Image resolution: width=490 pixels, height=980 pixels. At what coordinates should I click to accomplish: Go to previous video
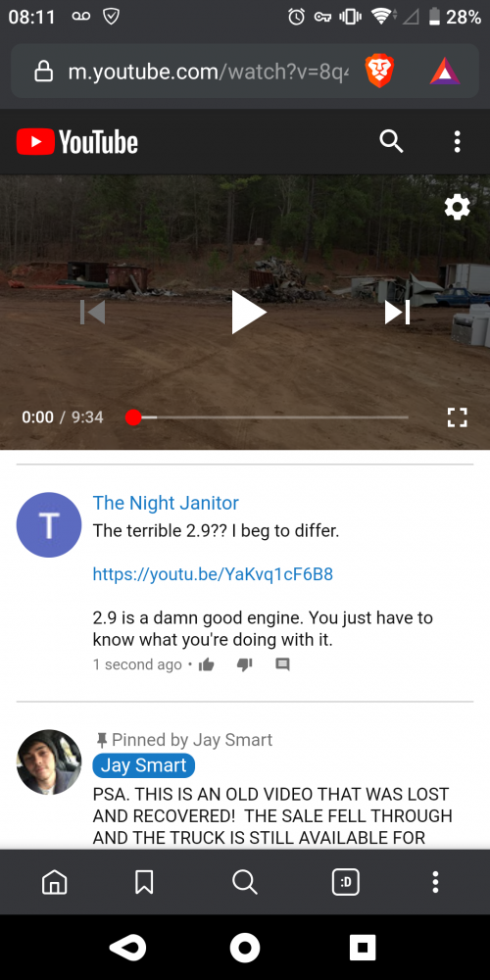(92, 313)
